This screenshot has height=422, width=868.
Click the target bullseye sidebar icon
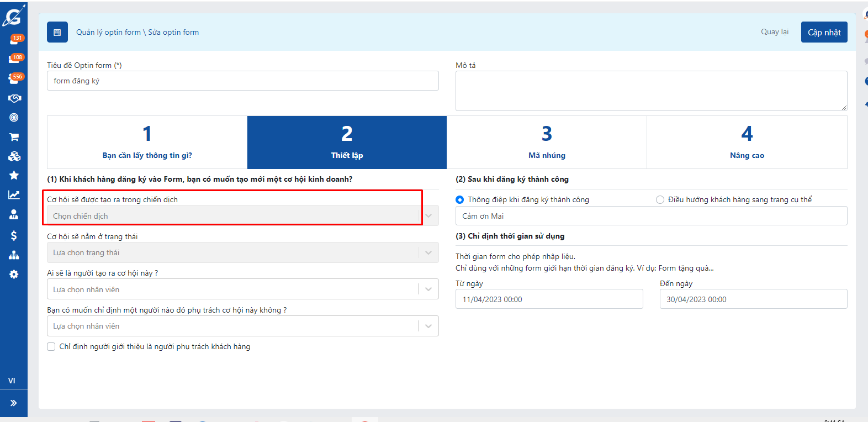[x=14, y=118]
